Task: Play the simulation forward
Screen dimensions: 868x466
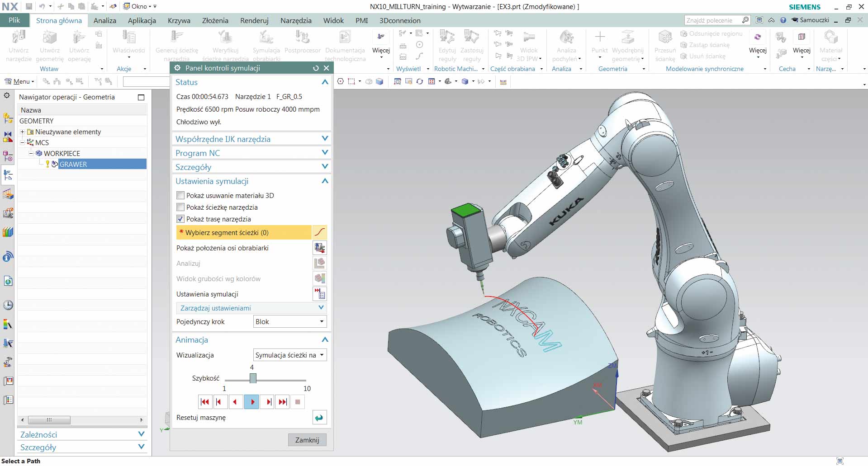Action: (251, 402)
